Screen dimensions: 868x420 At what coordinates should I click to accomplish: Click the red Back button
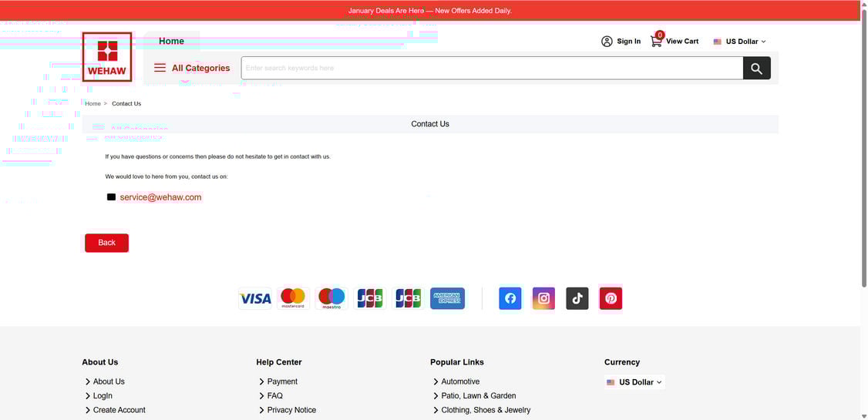coord(107,243)
